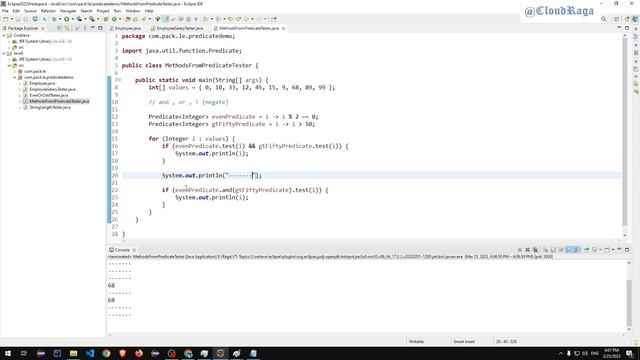Screen dimensions: 640x360
Task: Toggle the Mark Occurrences toolbar button
Action: point(166,19)
